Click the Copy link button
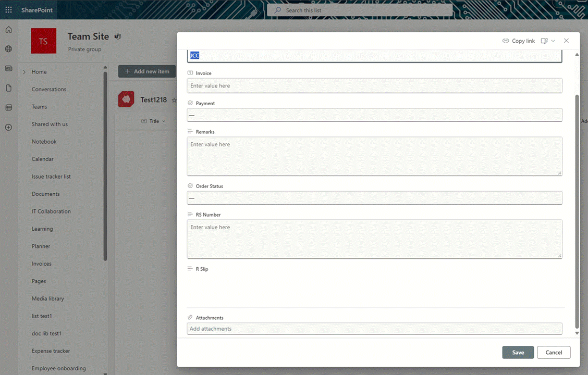Viewport: 588px width, 375px height. tap(519, 41)
